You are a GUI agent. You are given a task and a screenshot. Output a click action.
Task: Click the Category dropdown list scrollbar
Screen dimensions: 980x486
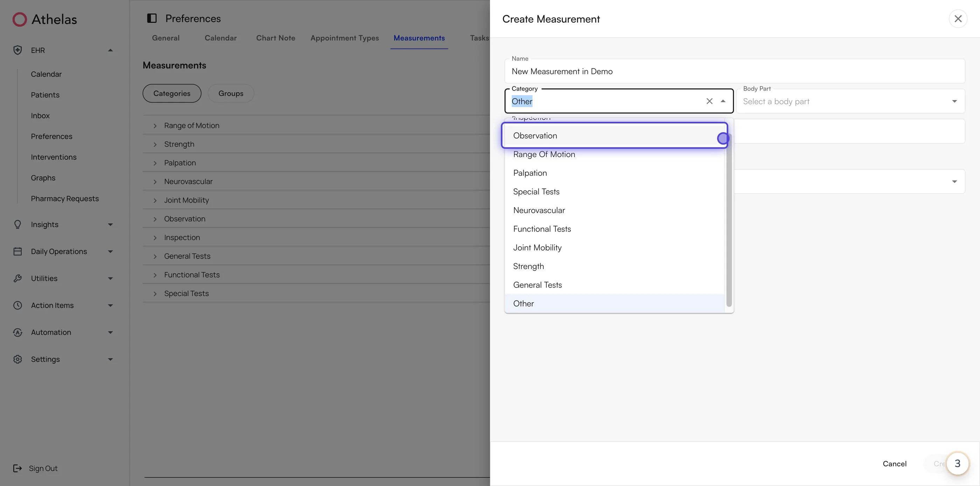(x=729, y=220)
